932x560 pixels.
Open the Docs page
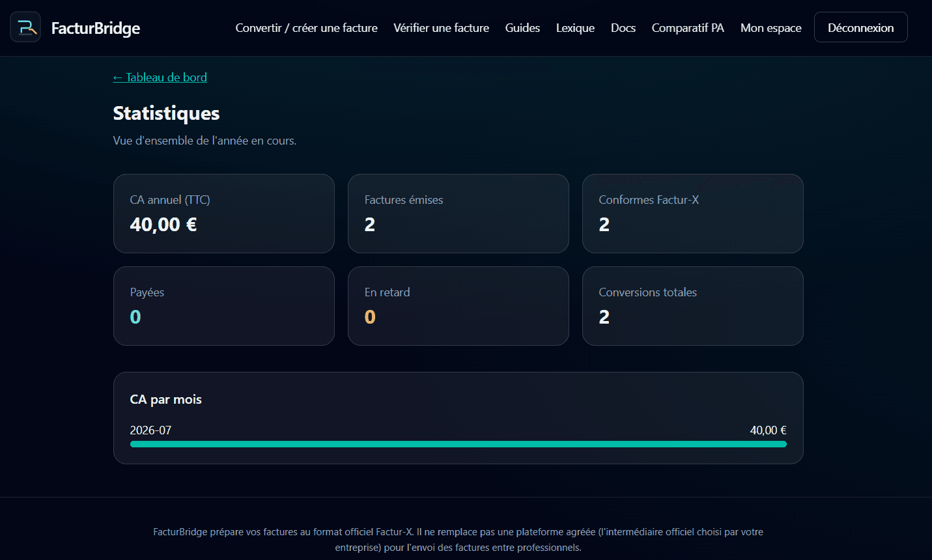click(x=623, y=28)
